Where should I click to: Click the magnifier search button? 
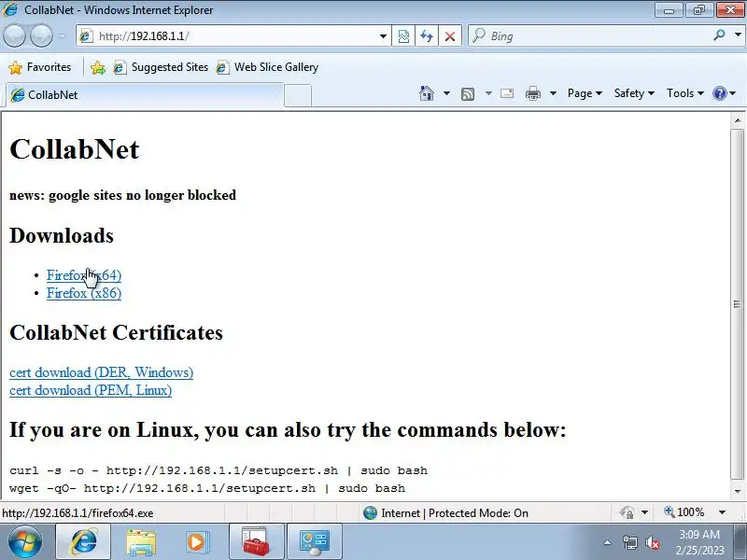[x=720, y=35]
